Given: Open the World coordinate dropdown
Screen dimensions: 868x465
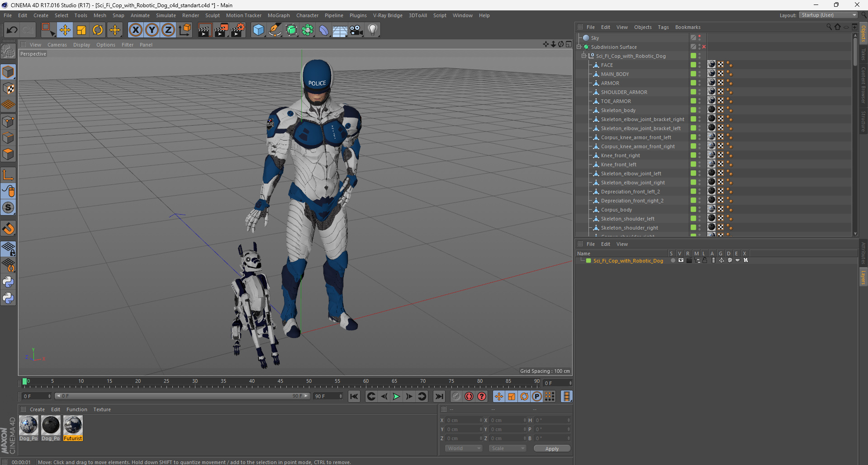Looking at the screenshot, I should pyautogui.click(x=463, y=448).
